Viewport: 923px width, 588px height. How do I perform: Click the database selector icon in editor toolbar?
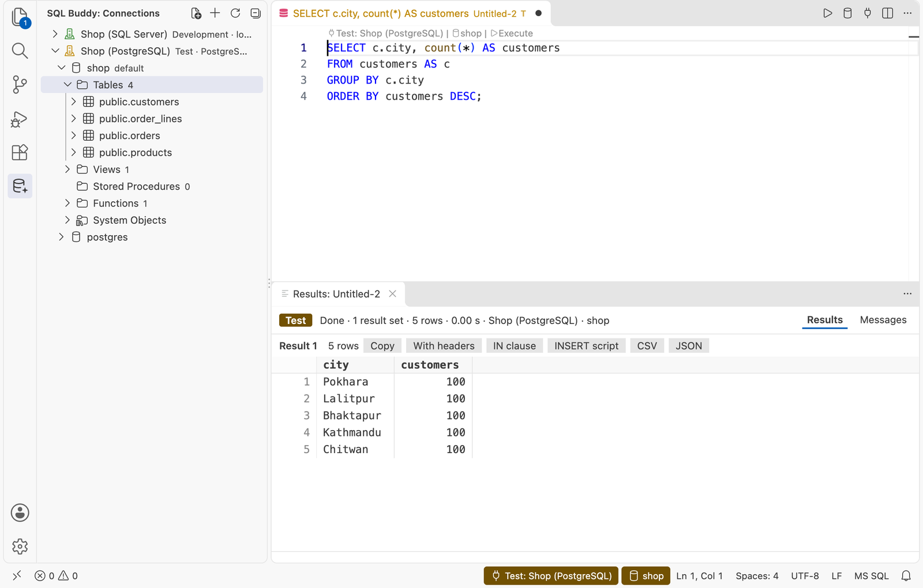pyautogui.click(x=847, y=13)
